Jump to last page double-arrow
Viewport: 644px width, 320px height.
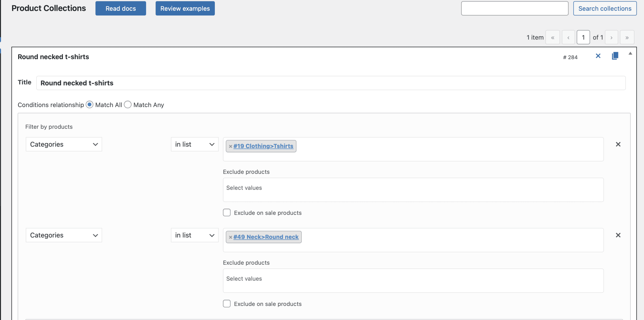tap(627, 37)
